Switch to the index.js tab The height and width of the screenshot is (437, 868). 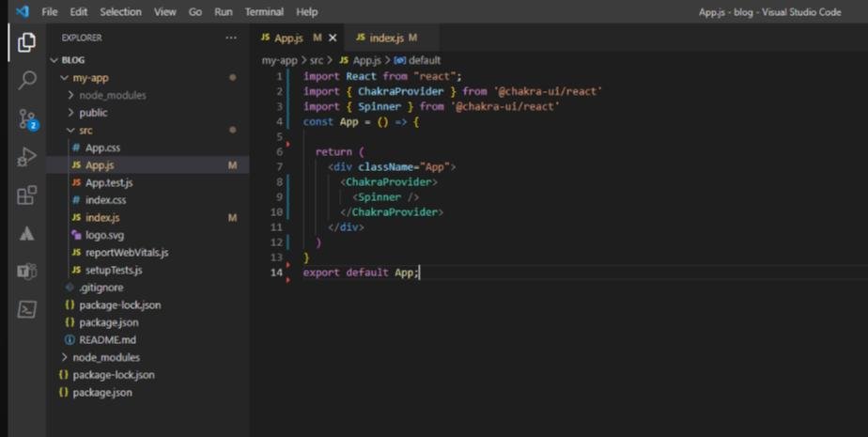[x=386, y=38]
